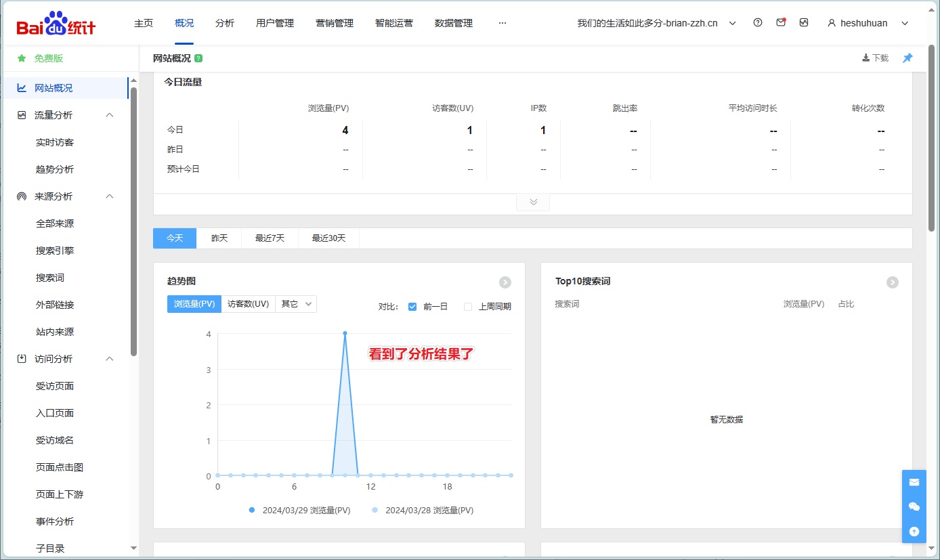Check the 上周同期 comparison checkbox
Viewport: 940px width, 560px height.
(468, 306)
